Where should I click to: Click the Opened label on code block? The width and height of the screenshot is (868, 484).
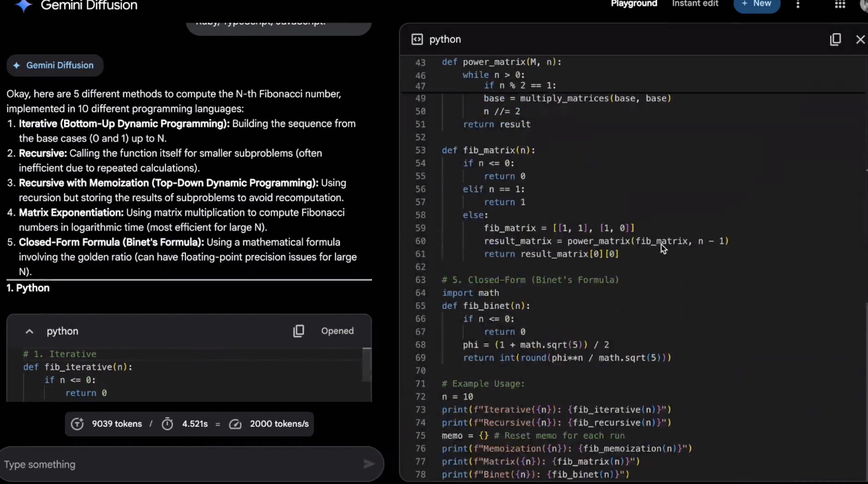(337, 331)
